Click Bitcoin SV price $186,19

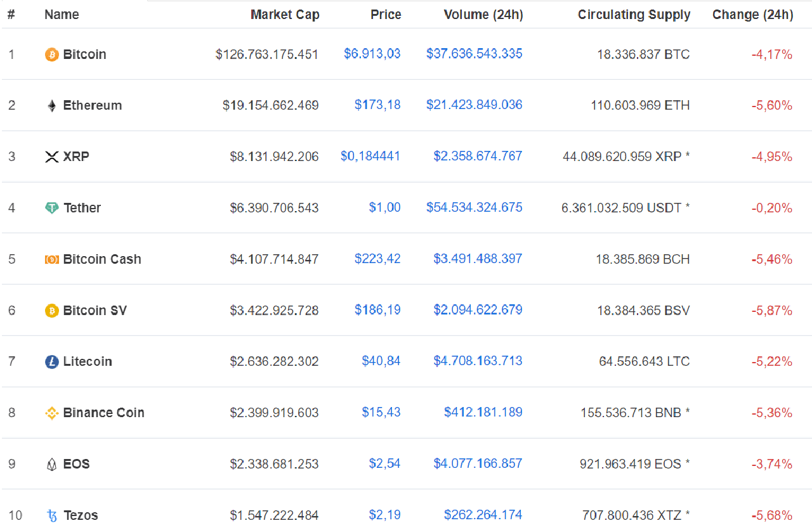[377, 310]
